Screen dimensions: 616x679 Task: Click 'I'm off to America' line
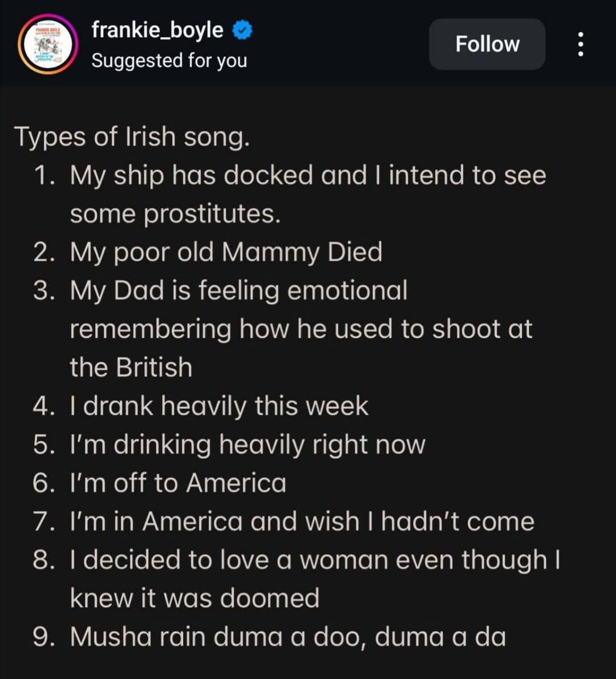[x=178, y=483]
